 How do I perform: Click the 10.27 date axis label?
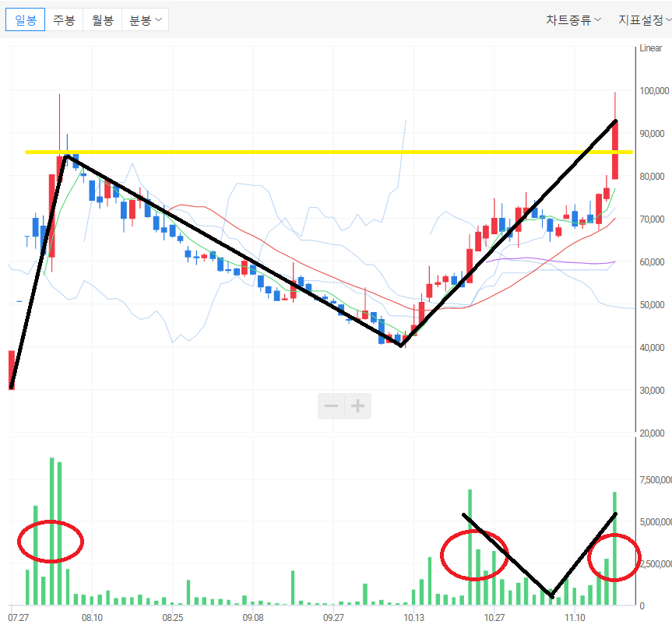(x=494, y=617)
